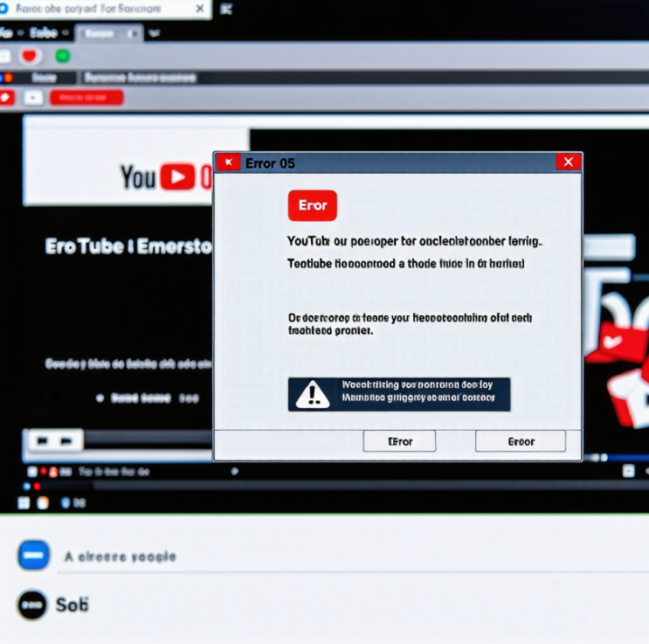Click the timeline marker dot below the player

pos(235,471)
